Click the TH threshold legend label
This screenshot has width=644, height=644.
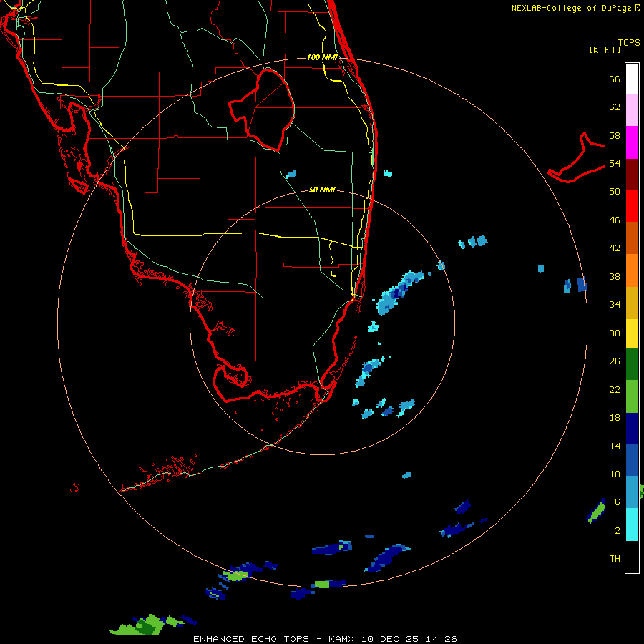click(x=615, y=559)
